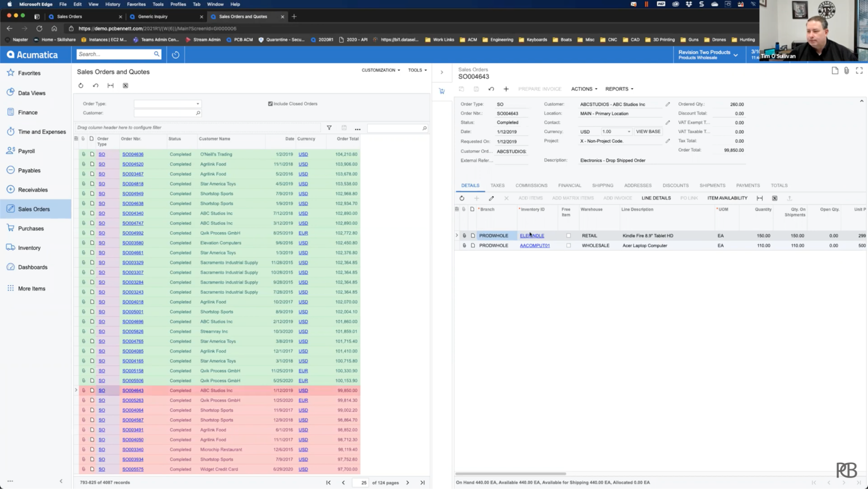Open sales order SO004636 link

click(x=133, y=154)
